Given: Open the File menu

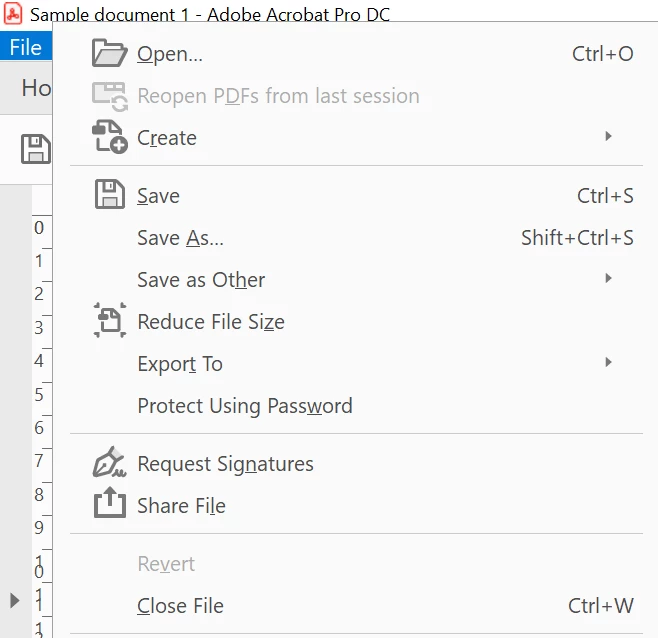Looking at the screenshot, I should point(25,47).
